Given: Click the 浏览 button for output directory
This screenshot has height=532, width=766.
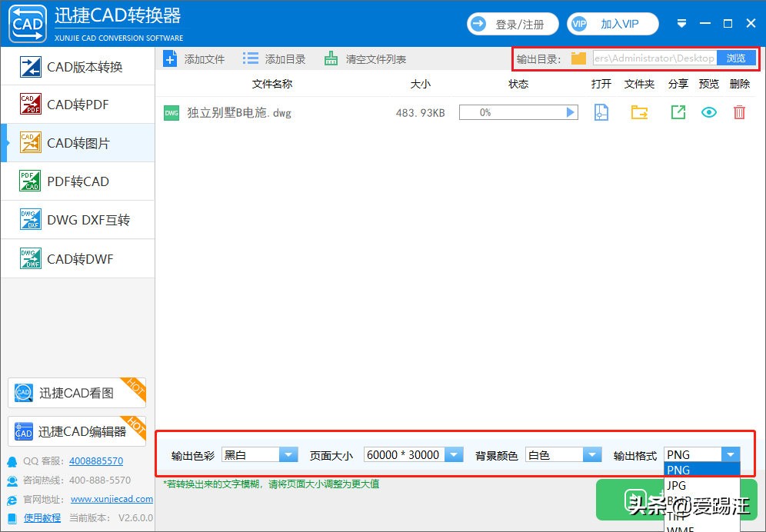Looking at the screenshot, I should (736, 58).
